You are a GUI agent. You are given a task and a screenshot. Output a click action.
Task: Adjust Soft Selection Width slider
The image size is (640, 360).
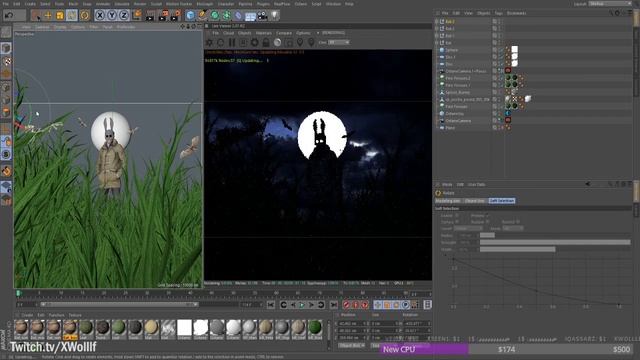pos(555,249)
